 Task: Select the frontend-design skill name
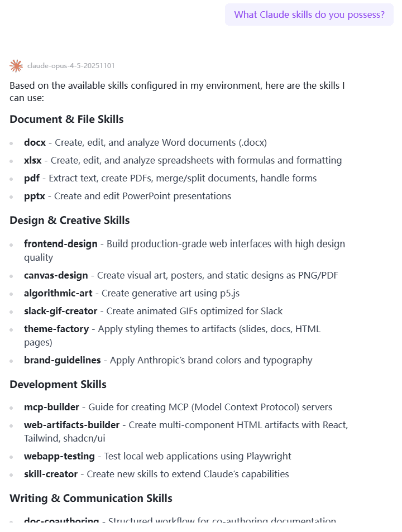(x=60, y=243)
